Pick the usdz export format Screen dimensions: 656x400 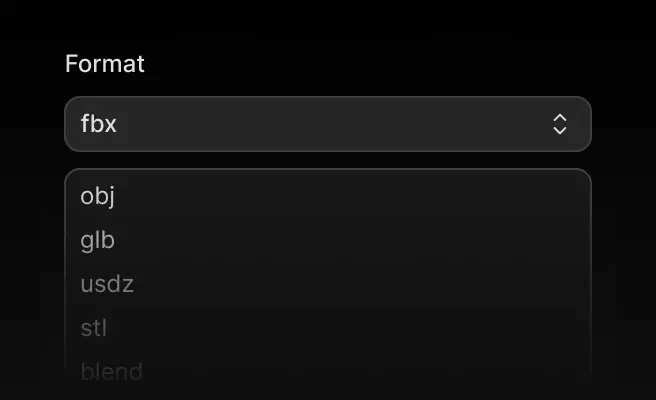[107, 284]
